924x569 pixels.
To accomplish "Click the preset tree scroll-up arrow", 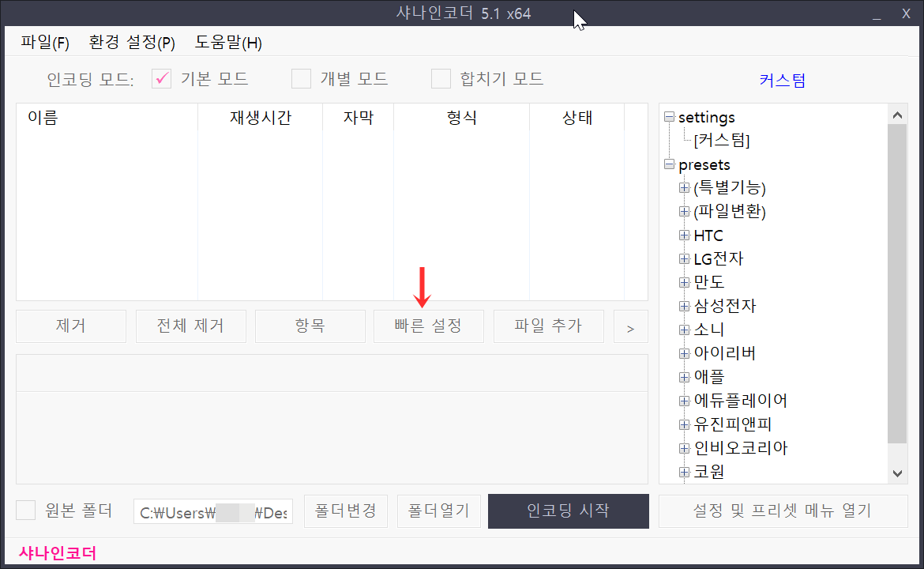I will click(897, 115).
